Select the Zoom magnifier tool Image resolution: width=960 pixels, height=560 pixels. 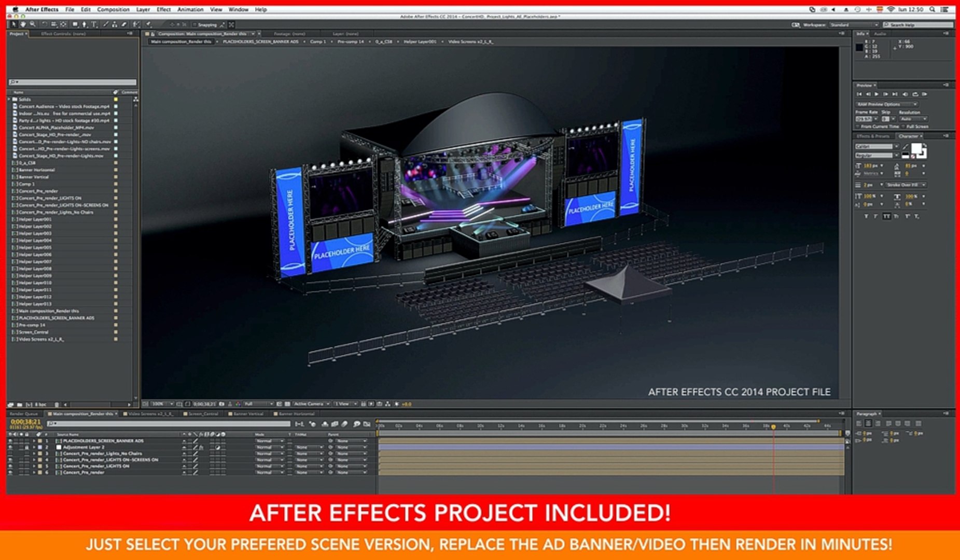(32, 24)
